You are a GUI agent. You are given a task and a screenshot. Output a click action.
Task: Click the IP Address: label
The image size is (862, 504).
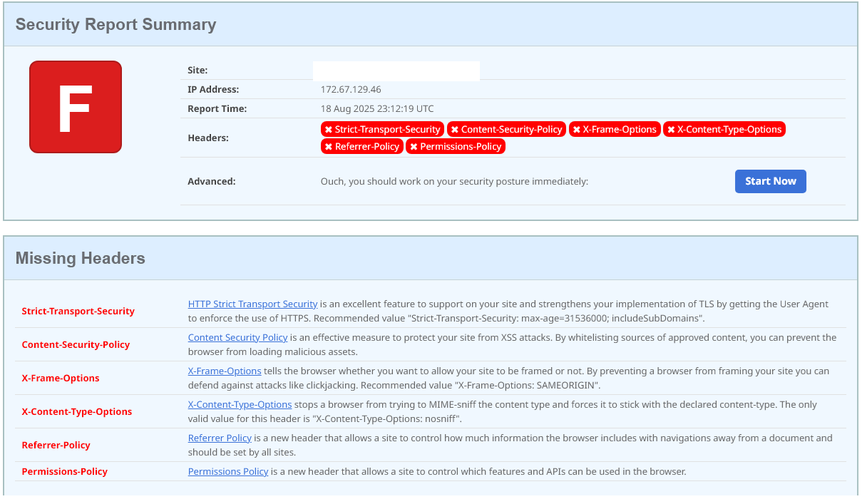click(x=213, y=89)
